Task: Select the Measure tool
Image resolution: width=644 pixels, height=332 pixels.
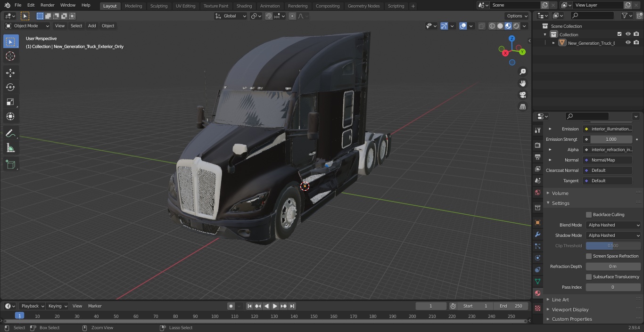Action: tap(10, 148)
